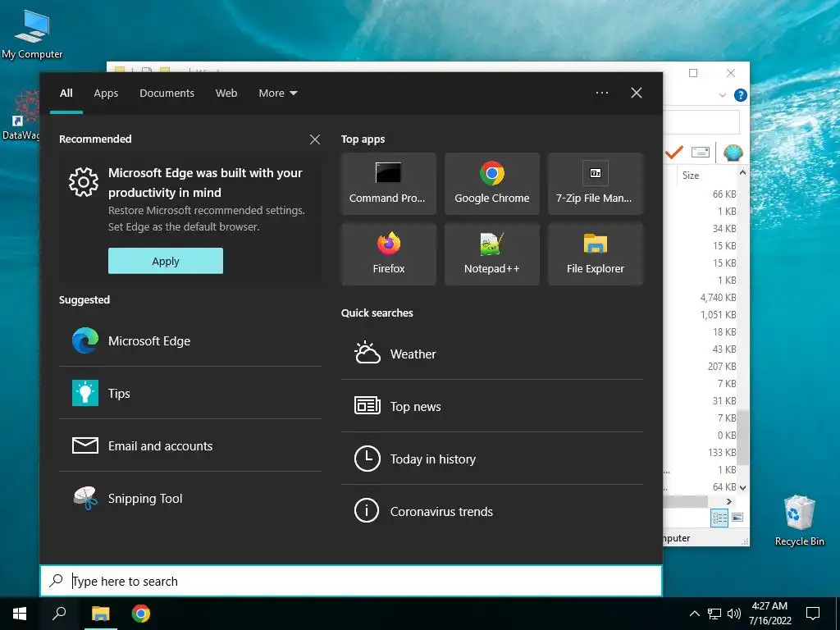This screenshot has width=840, height=630.
Task: Select Coronavirus trends quick search
Action: coord(492,511)
